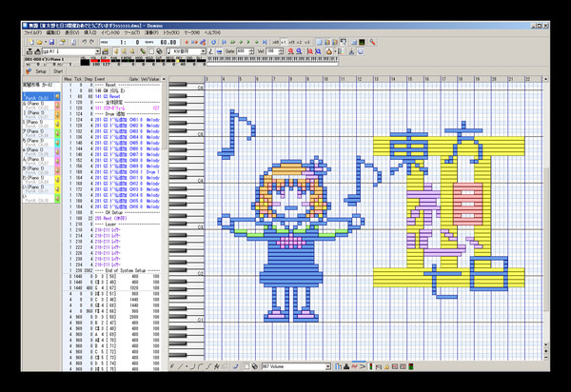
Task: Click the Gate column header
Action: click(133, 79)
